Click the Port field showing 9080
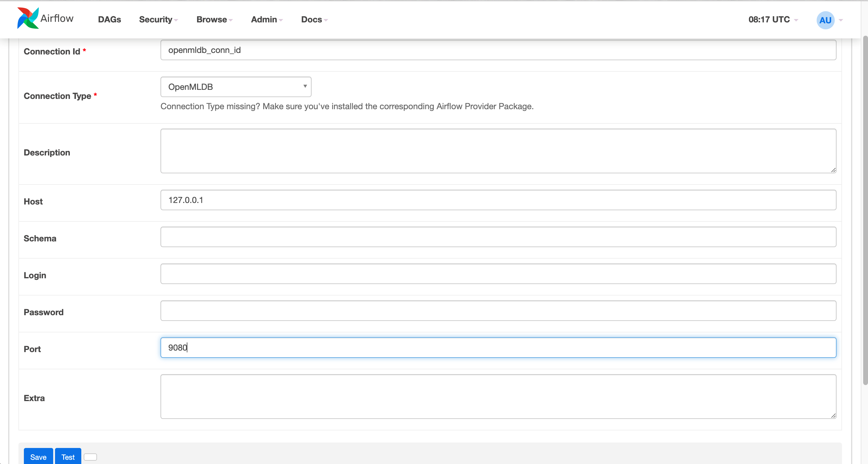 pos(498,348)
